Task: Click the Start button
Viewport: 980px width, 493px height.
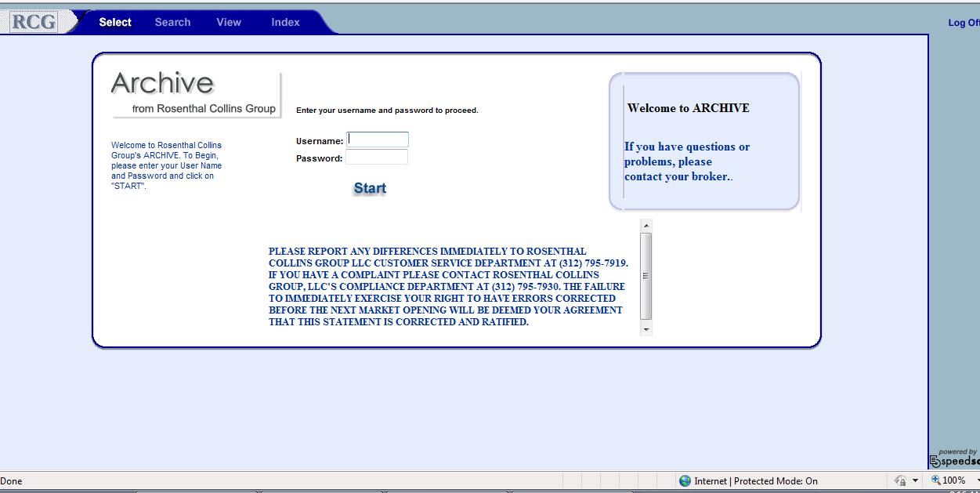Action: point(370,188)
